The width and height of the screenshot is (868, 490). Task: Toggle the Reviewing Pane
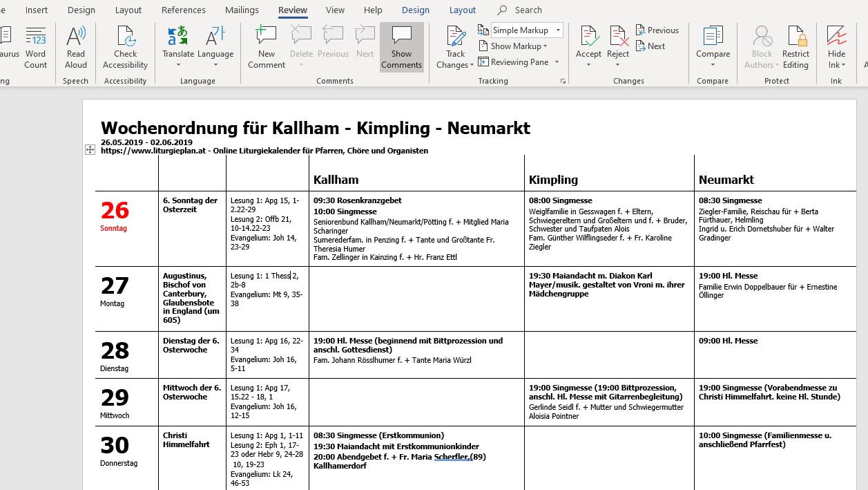(x=514, y=62)
